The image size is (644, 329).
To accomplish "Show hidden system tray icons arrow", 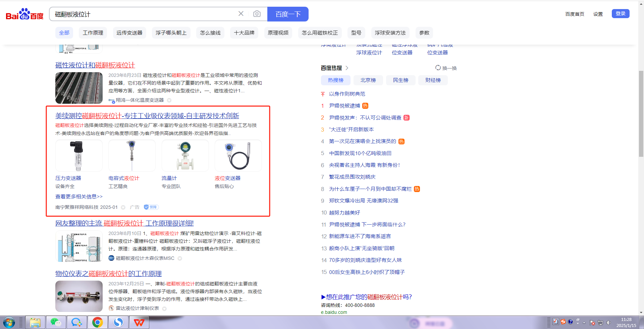I will click(x=584, y=323).
